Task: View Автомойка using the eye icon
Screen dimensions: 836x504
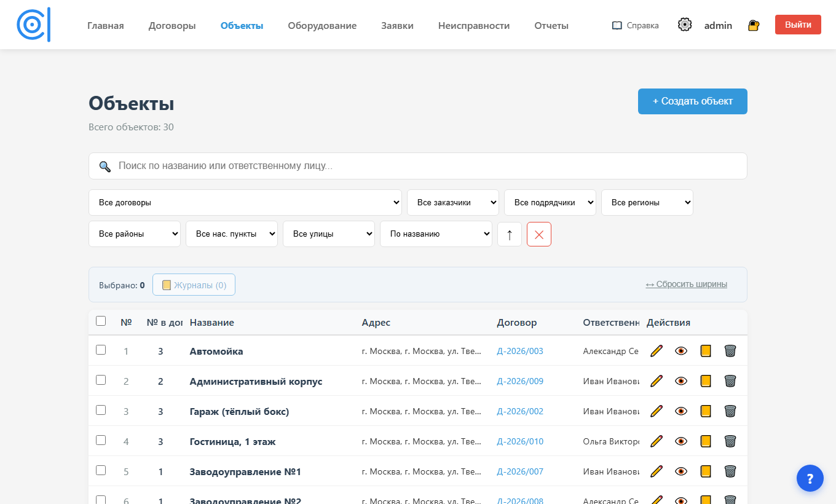Action: point(681,351)
